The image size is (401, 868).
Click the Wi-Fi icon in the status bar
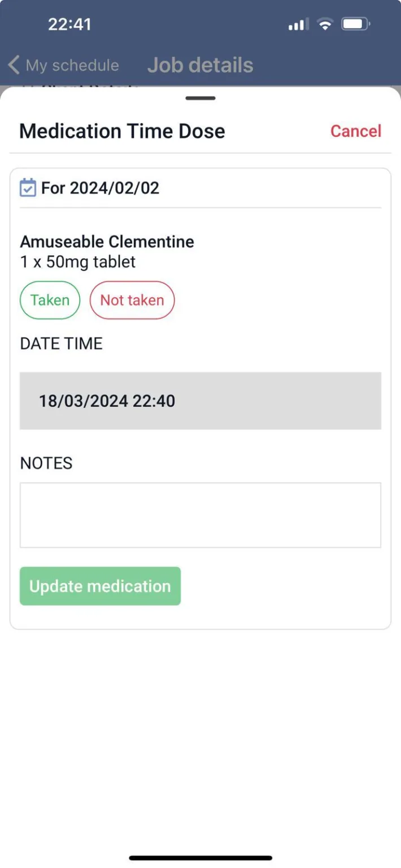[x=325, y=24]
